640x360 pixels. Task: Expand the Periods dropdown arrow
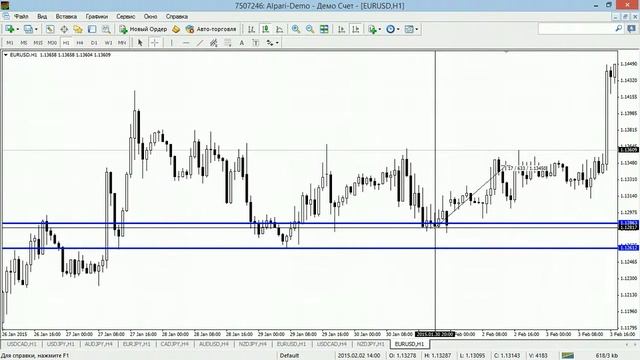coord(398,29)
